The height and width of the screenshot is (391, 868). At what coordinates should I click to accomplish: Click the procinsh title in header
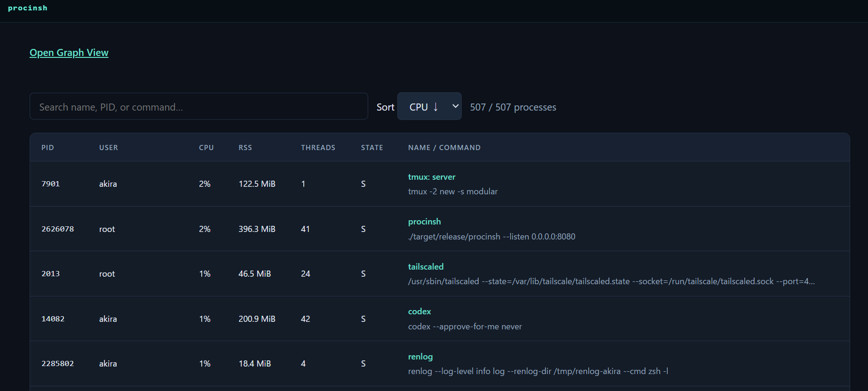pyautogui.click(x=28, y=8)
